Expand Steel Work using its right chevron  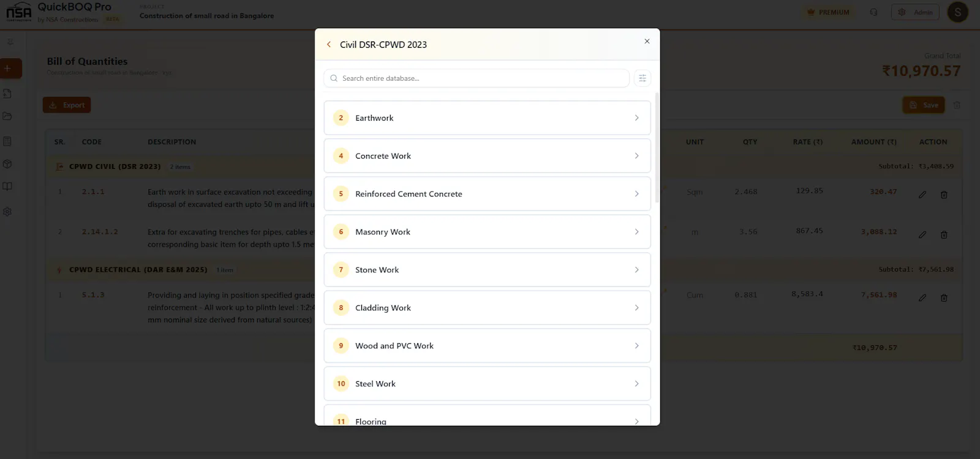636,383
